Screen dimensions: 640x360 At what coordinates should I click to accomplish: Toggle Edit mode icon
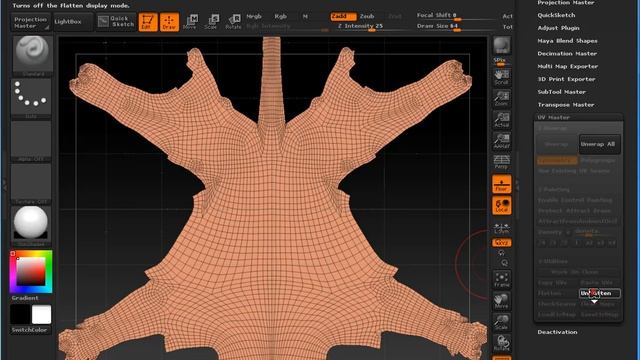pyautogui.click(x=148, y=22)
